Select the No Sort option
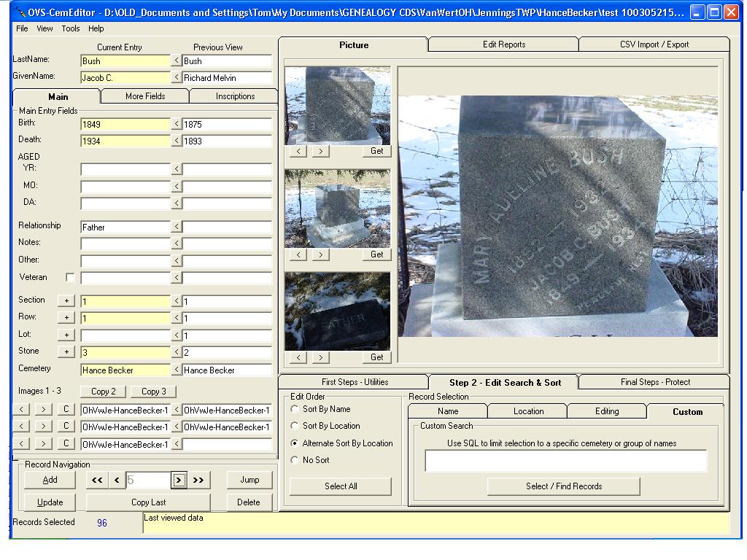The height and width of the screenshot is (560, 747). pyautogui.click(x=295, y=460)
